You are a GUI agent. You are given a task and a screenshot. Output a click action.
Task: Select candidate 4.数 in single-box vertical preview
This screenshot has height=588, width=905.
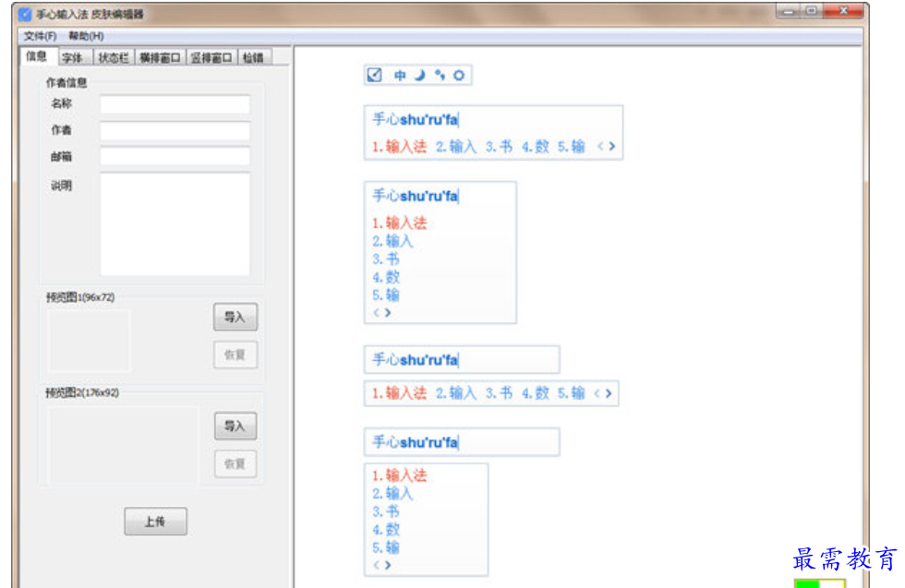pyautogui.click(x=386, y=277)
